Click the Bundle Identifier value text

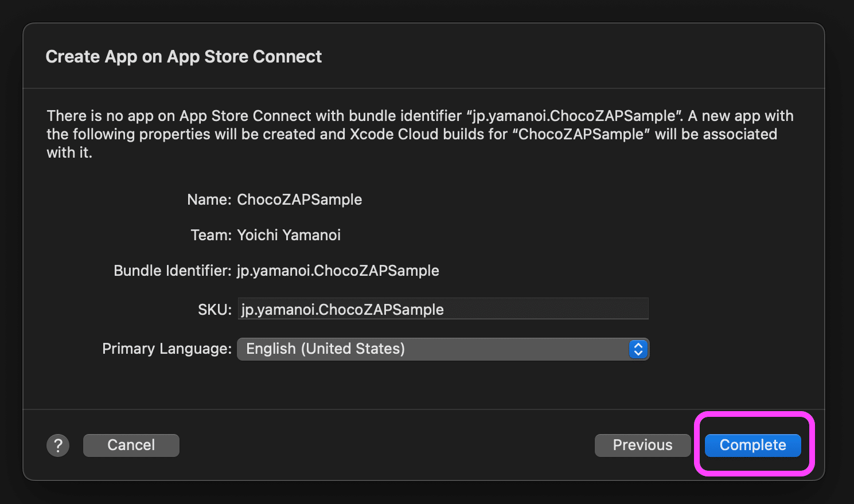[338, 271]
